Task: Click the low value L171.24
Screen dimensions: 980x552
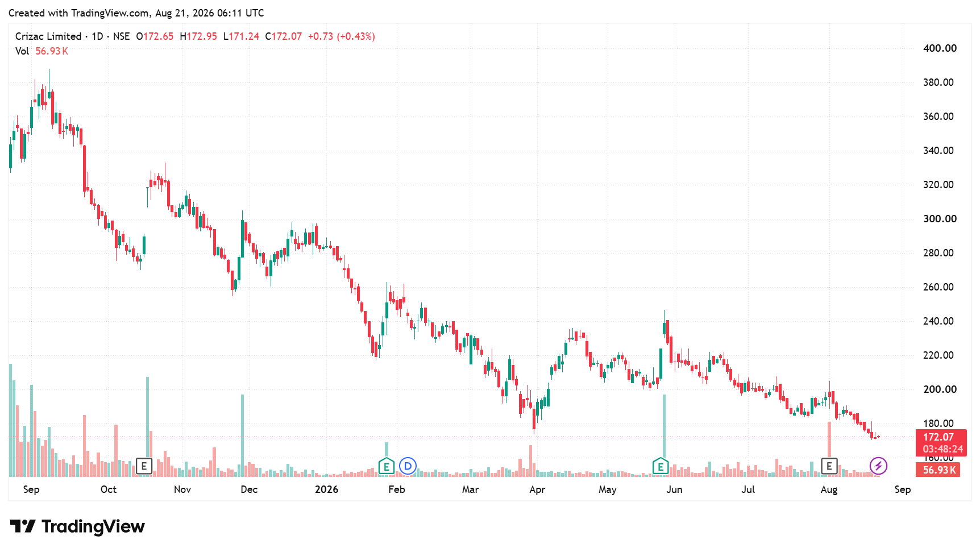Action: (x=241, y=36)
